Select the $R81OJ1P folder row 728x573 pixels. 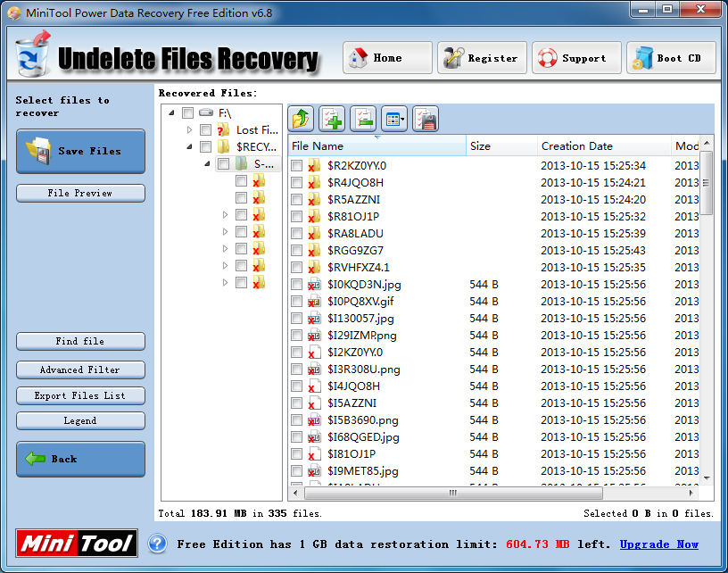click(x=494, y=216)
